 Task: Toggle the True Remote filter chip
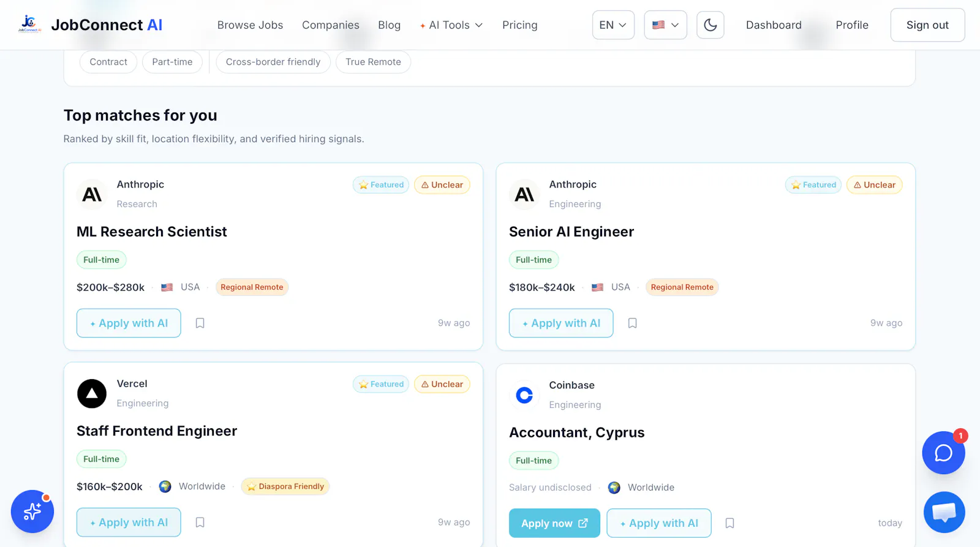pos(373,62)
